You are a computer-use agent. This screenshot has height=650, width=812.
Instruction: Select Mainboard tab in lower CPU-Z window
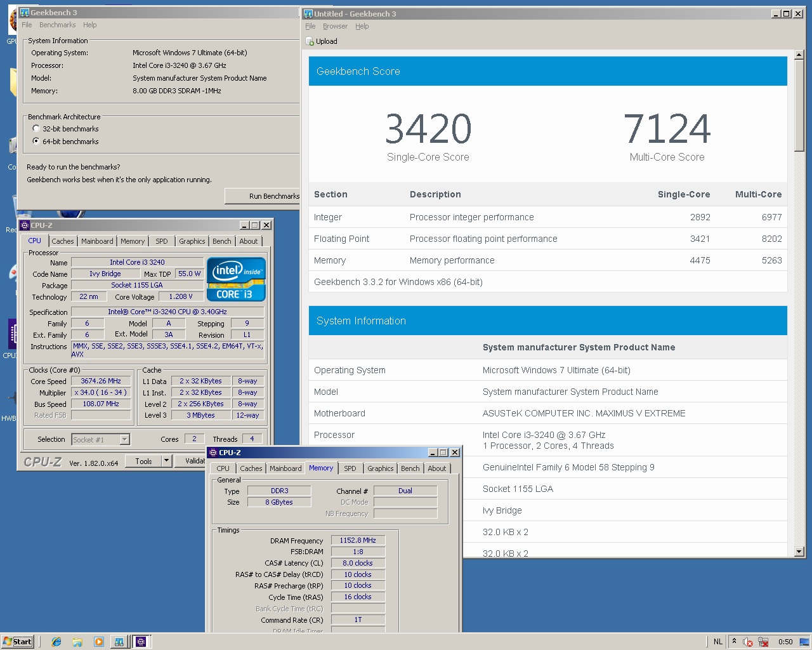[285, 468]
